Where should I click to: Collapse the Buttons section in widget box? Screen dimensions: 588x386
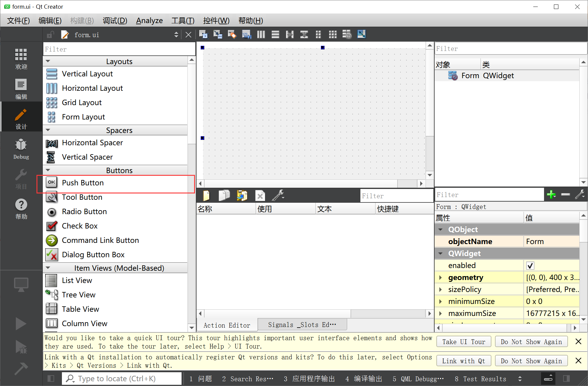click(x=48, y=170)
